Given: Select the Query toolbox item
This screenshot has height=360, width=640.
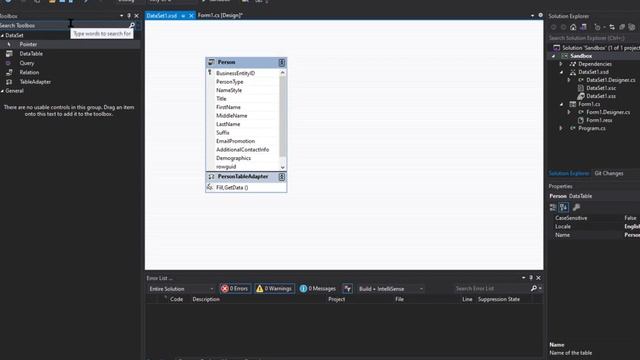Looking at the screenshot, I should tap(27, 63).
